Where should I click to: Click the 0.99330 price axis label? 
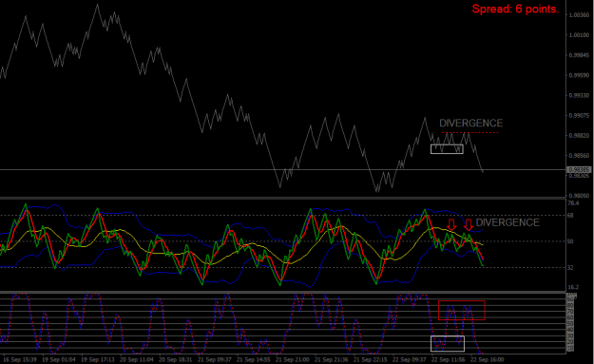(x=579, y=95)
